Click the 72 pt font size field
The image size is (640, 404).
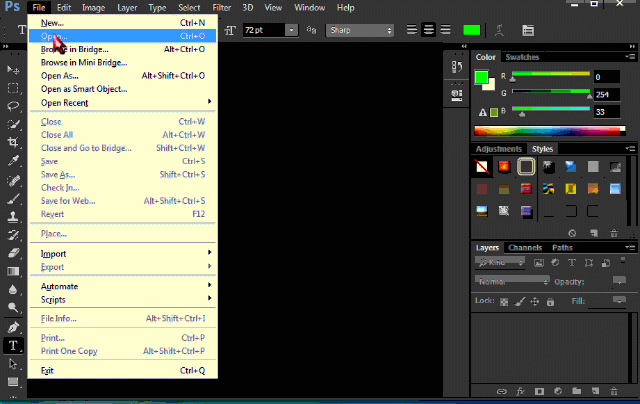click(264, 30)
